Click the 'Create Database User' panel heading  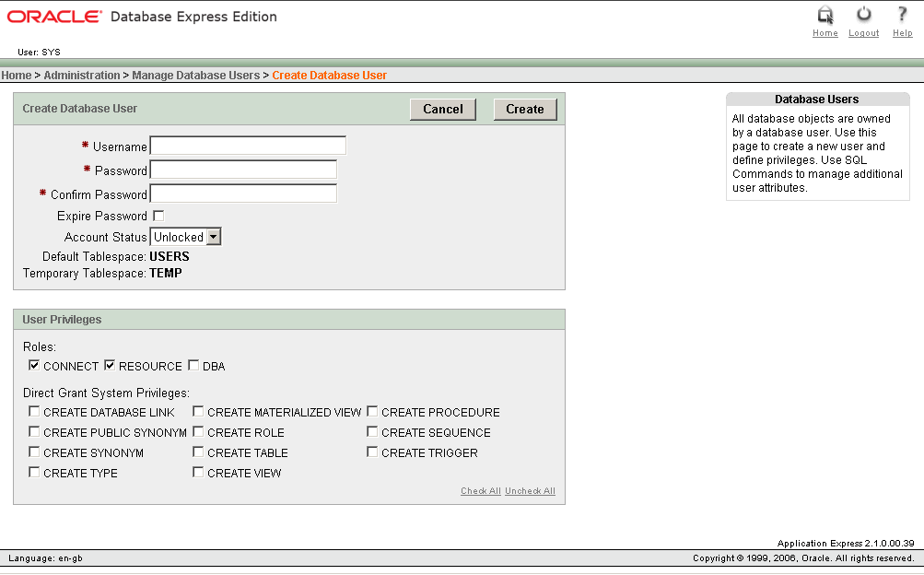pyautogui.click(x=79, y=109)
